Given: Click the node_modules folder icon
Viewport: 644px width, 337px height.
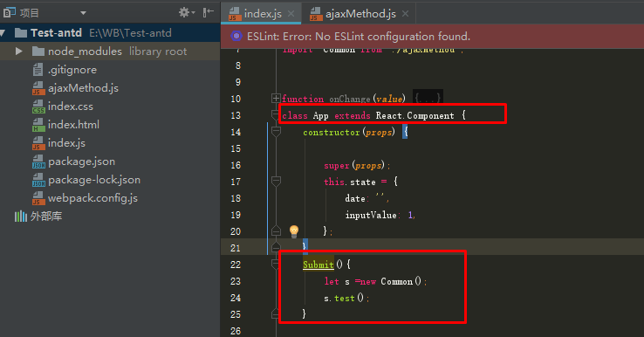Looking at the screenshot, I should pos(38,52).
